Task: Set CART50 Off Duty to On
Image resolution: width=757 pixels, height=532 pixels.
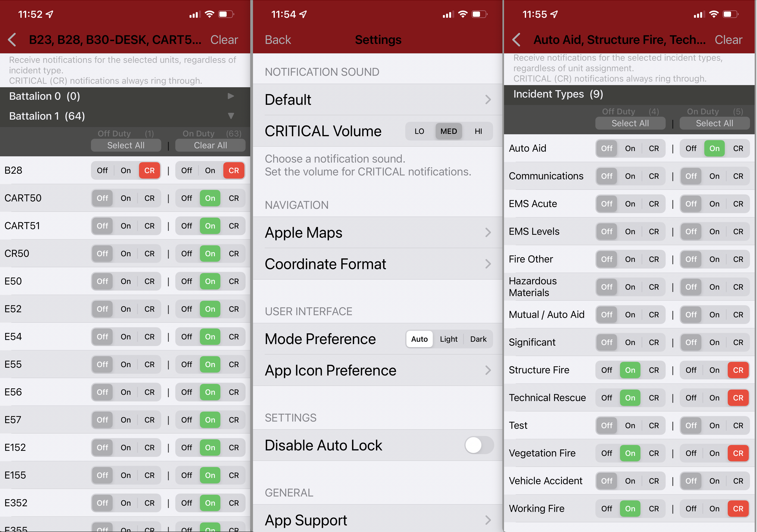Action: [x=126, y=198]
